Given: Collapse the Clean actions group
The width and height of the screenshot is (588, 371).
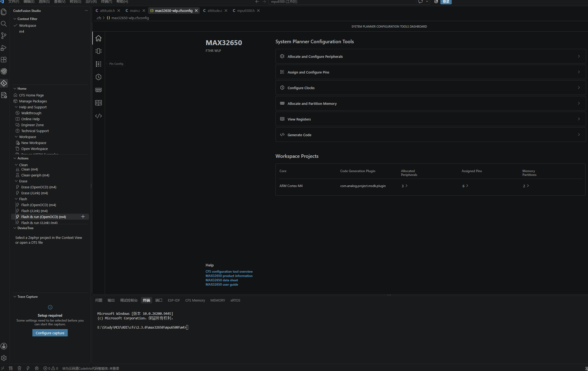Looking at the screenshot, I should point(16,165).
